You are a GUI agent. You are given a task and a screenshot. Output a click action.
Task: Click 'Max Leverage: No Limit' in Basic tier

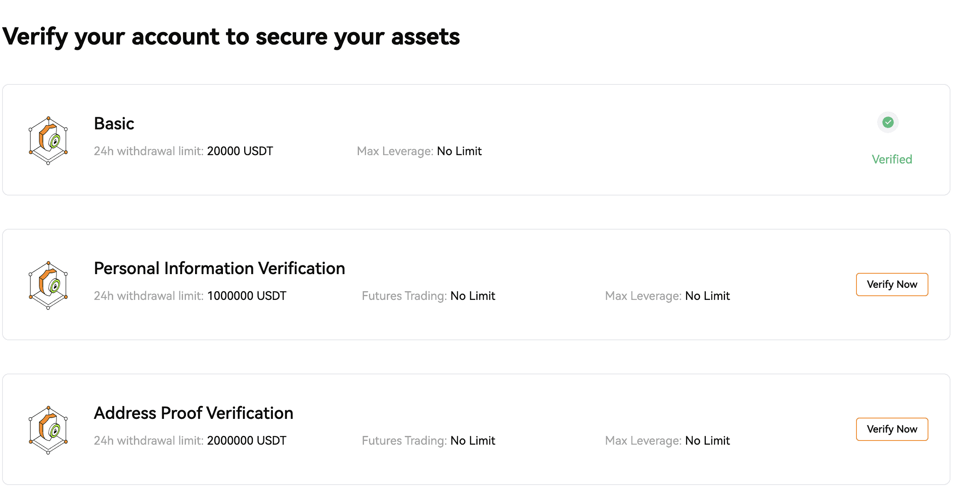click(419, 151)
